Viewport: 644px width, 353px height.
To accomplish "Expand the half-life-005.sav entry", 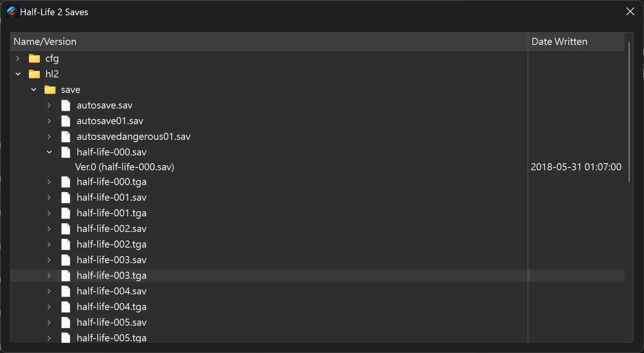I will tap(49, 322).
